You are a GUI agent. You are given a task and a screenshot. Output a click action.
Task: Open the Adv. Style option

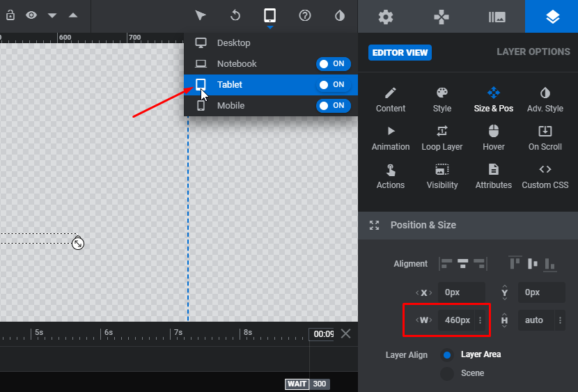point(545,100)
